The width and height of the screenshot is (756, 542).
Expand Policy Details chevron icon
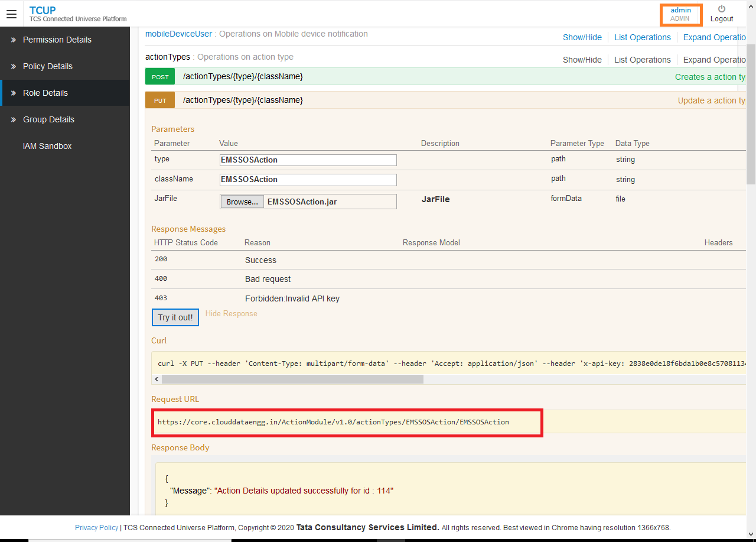13,66
